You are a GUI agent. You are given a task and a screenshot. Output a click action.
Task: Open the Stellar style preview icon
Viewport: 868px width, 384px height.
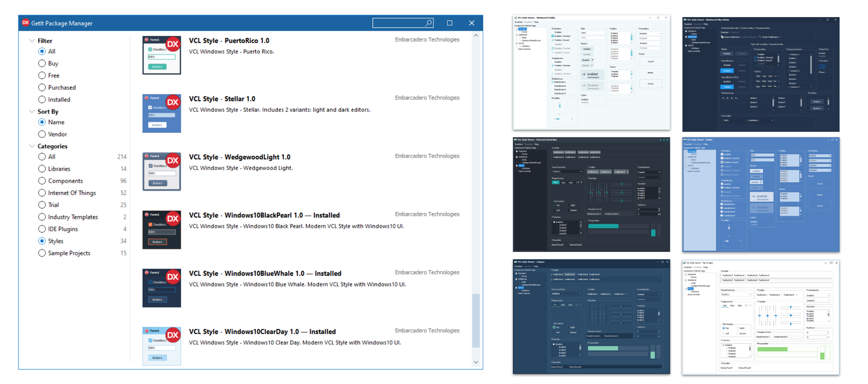click(162, 113)
